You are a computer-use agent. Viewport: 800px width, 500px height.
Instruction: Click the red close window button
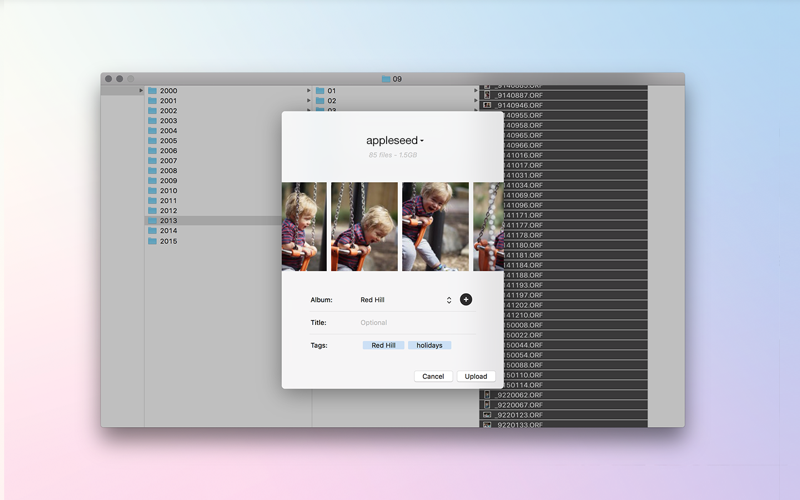[108, 79]
